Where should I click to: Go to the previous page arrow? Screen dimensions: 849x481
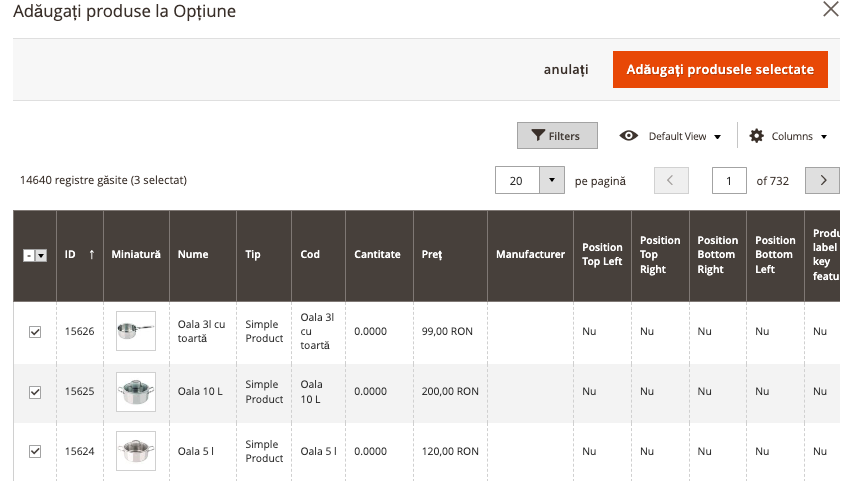tap(671, 180)
